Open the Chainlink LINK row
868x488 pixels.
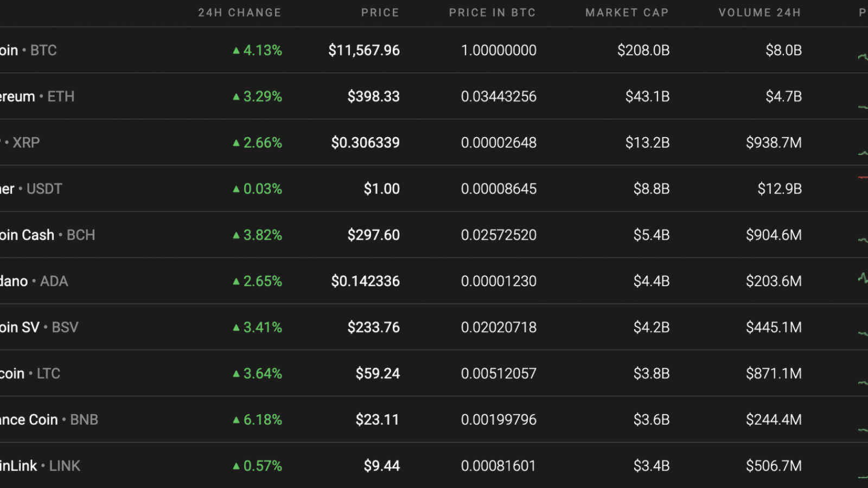[x=40, y=466]
